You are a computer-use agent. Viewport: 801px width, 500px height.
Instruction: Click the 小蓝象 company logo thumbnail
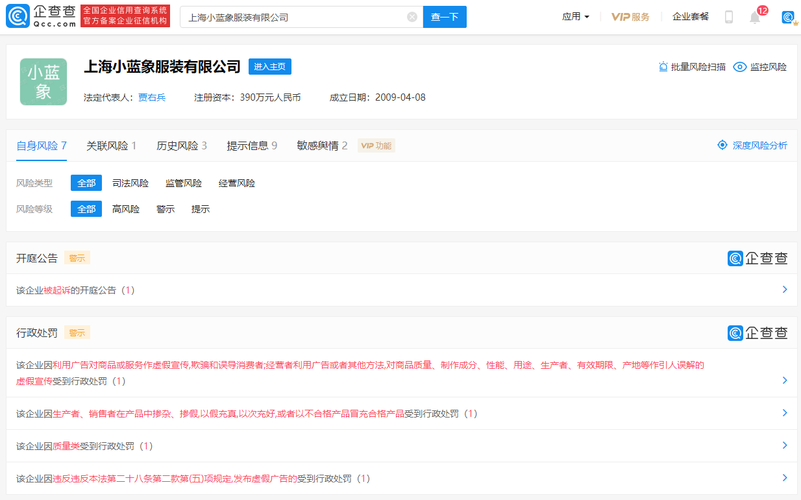point(43,82)
